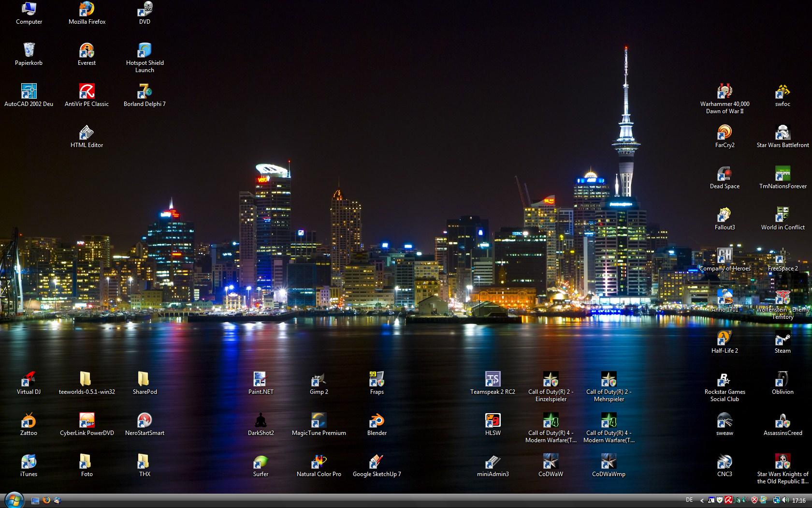The height and width of the screenshot is (508, 812).
Task: Open the Google SketchUp 7 shortcut
Action: (x=377, y=462)
